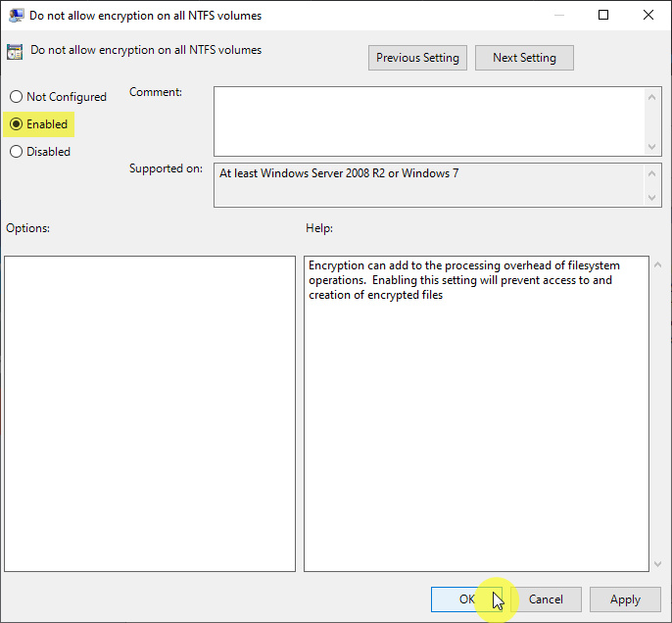
Task: Maximize the policy dialog window
Action: pyautogui.click(x=603, y=16)
